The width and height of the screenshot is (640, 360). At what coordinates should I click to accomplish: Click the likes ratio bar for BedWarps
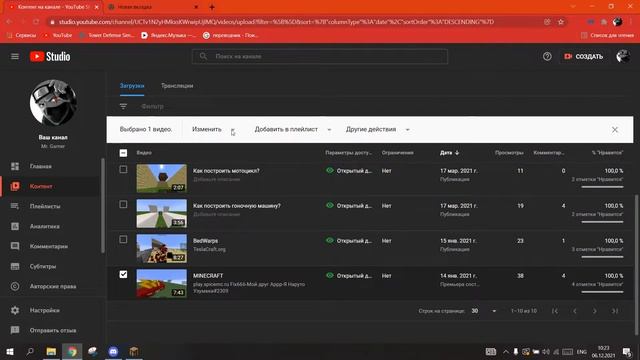pyautogui.click(x=602, y=257)
